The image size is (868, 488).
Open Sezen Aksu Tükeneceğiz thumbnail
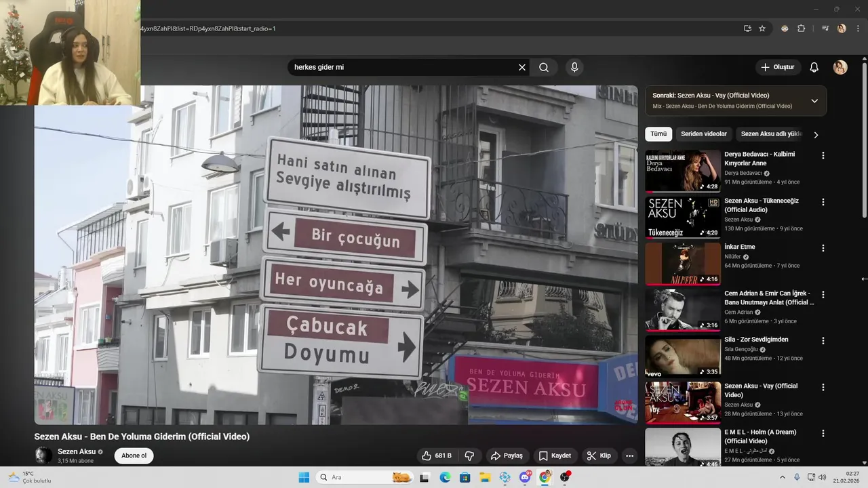tap(683, 218)
